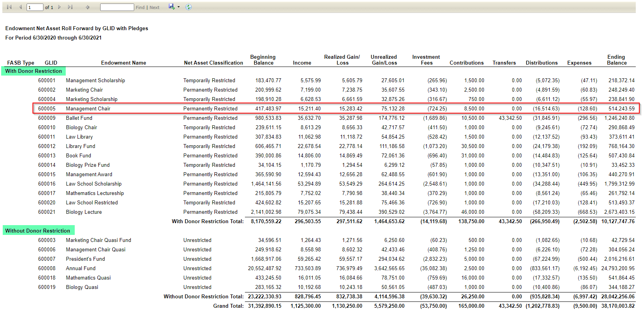
Task: Click President's Fund endowment name
Action: point(85,259)
